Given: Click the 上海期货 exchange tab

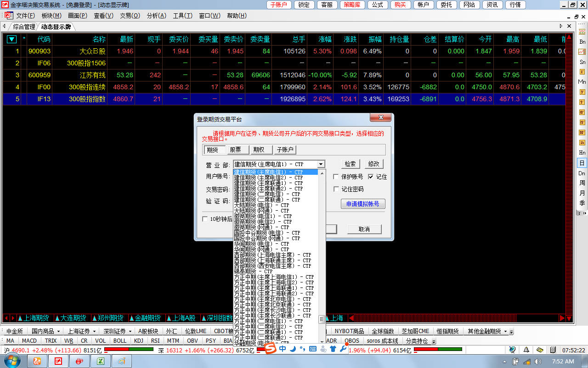Looking at the screenshot, I should (34, 318).
